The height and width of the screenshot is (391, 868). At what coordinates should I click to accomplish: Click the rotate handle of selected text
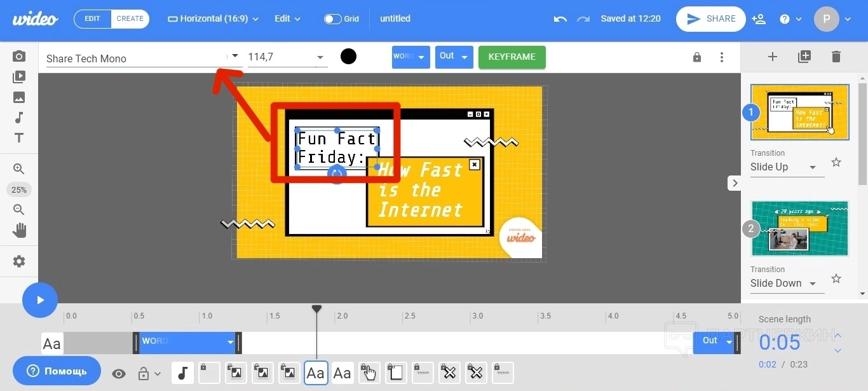[x=337, y=174]
